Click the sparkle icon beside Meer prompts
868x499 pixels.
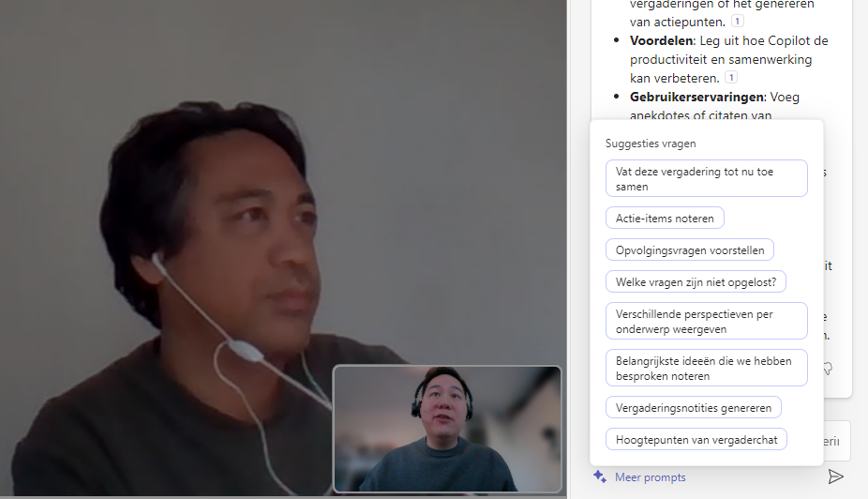click(x=600, y=476)
